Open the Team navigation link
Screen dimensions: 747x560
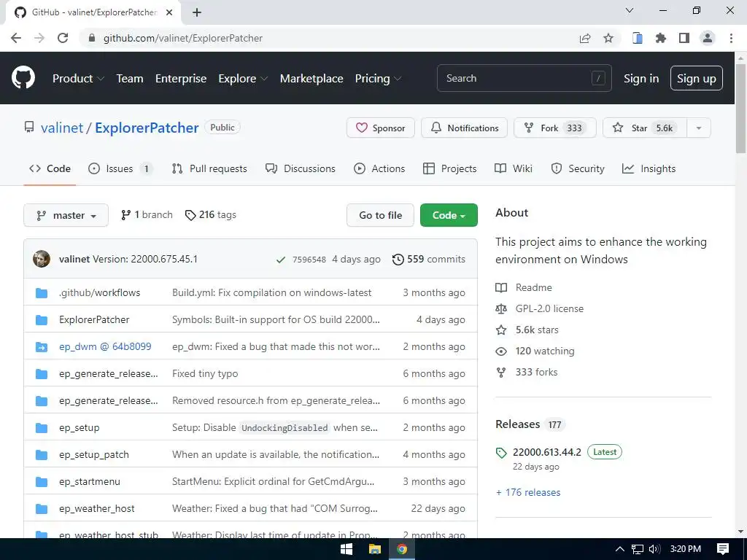[130, 79]
